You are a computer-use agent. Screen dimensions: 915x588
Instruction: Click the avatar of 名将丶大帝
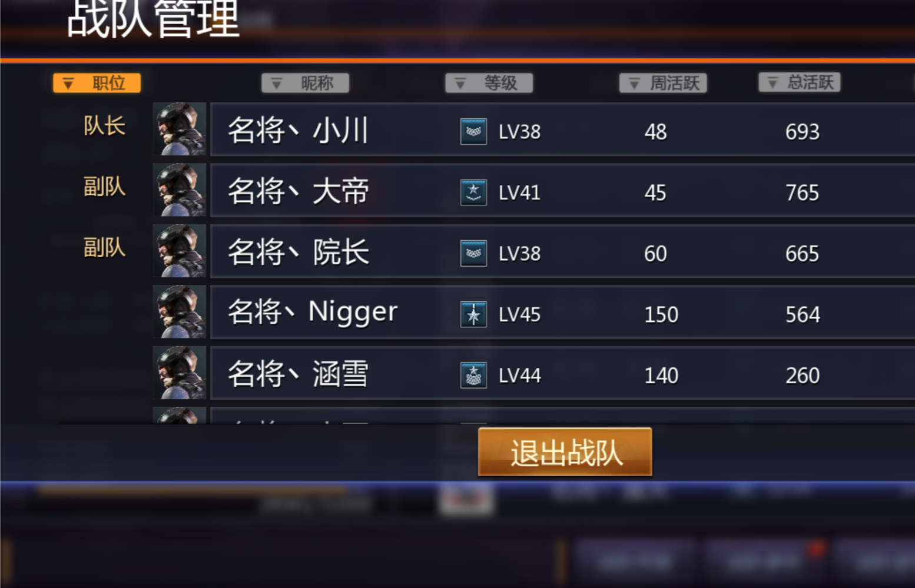(x=180, y=190)
